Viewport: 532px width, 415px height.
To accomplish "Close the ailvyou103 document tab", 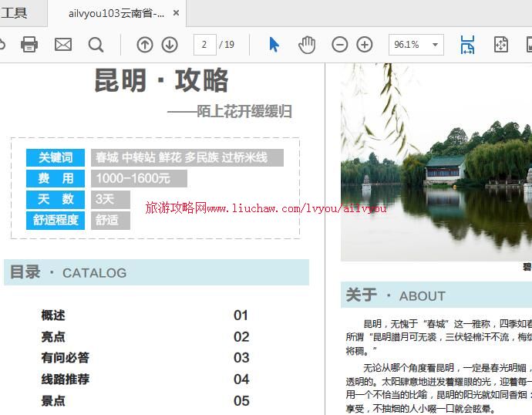I will (x=177, y=13).
